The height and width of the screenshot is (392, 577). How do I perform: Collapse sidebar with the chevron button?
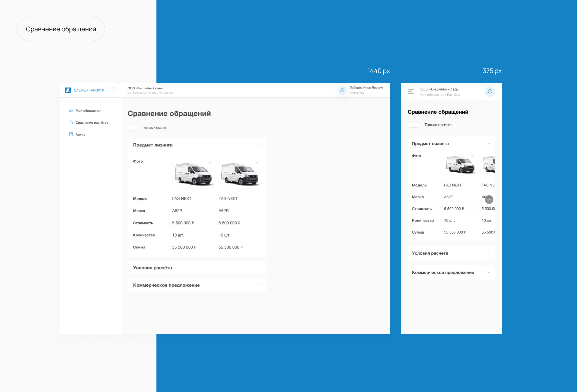coord(114,90)
